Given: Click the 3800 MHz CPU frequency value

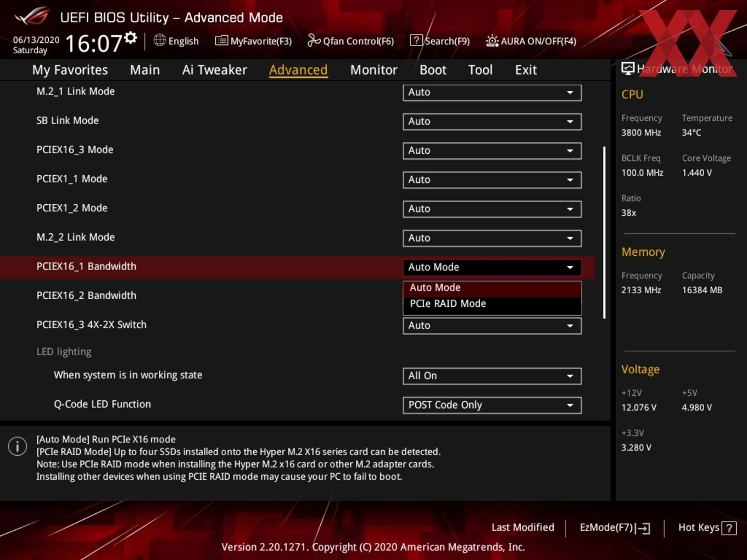Looking at the screenshot, I should 641,133.
